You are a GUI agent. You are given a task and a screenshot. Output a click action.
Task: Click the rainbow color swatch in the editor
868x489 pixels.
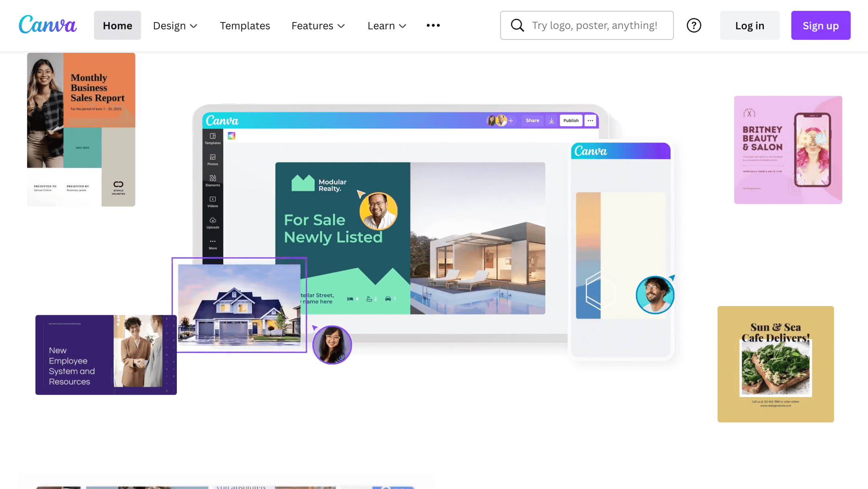231,136
